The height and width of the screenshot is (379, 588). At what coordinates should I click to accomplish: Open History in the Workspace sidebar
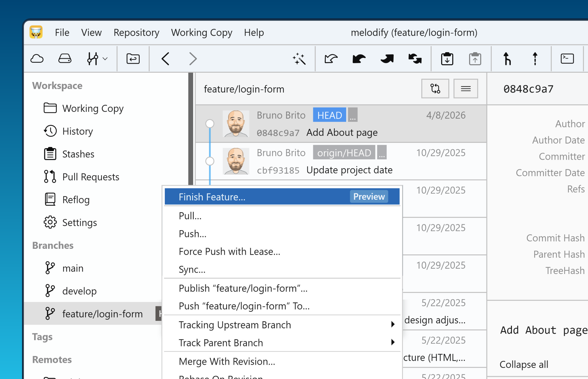pyautogui.click(x=77, y=131)
